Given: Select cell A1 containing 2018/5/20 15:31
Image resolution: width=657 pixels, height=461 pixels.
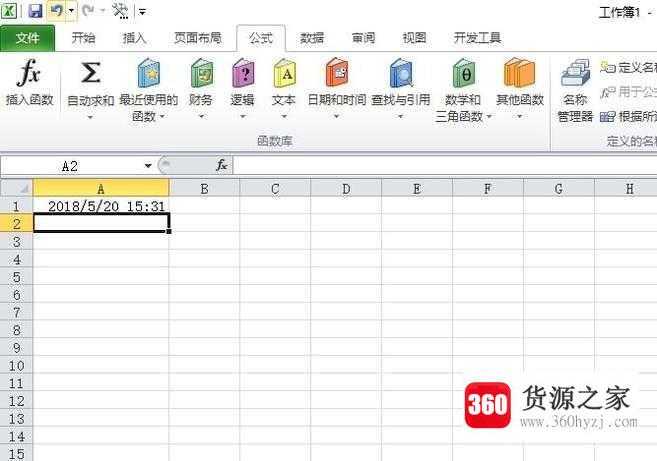Looking at the screenshot, I should pyautogui.click(x=101, y=206).
